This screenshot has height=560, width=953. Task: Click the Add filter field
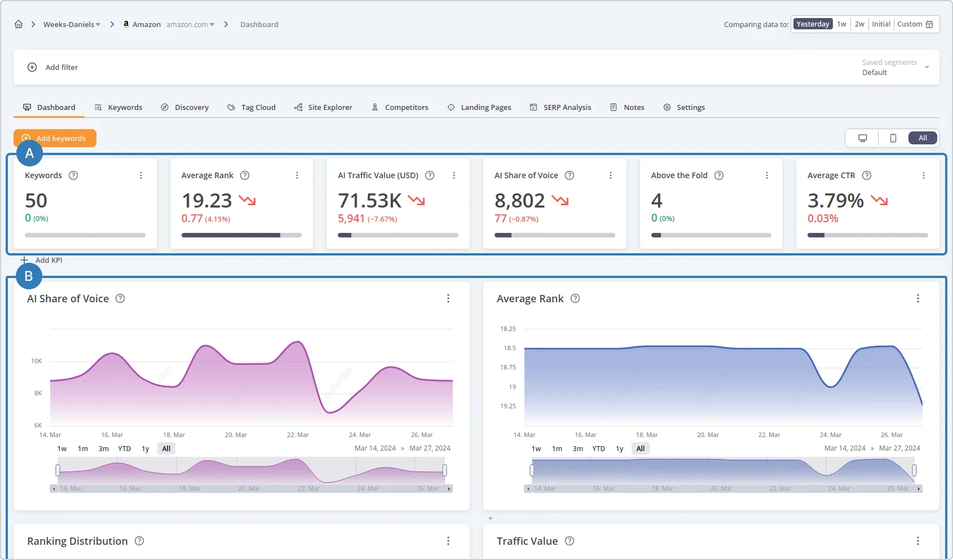pyautogui.click(x=53, y=67)
